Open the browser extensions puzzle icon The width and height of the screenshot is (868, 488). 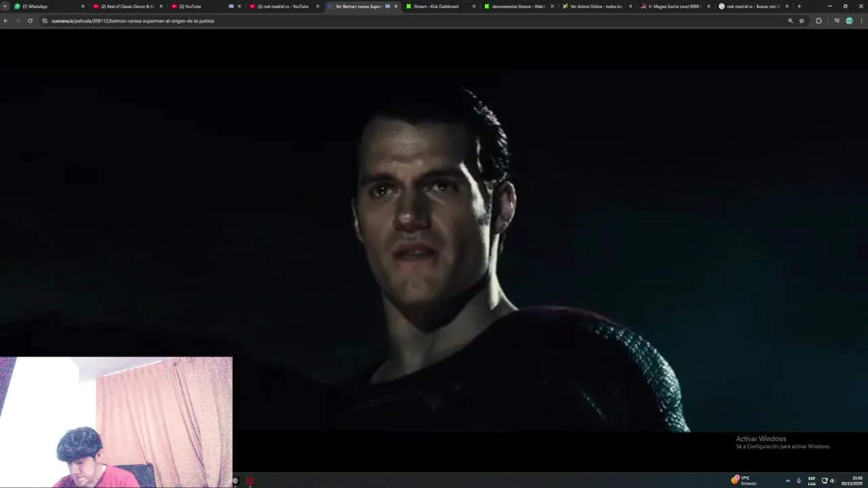pyautogui.click(x=818, y=21)
